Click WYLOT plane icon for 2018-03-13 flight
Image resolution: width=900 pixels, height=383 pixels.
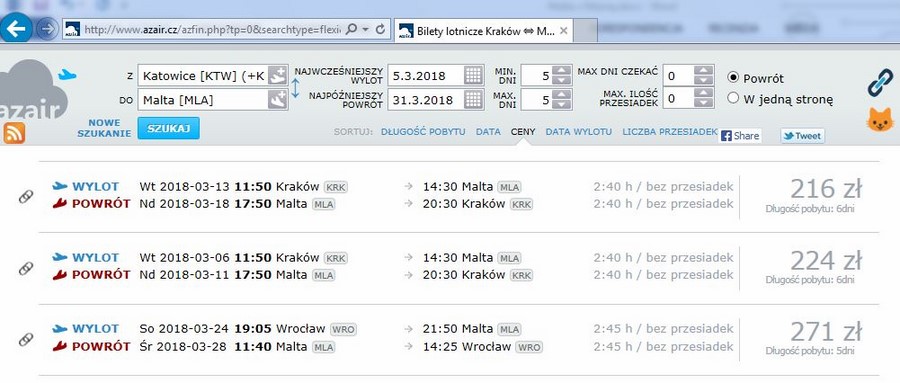click(x=60, y=186)
